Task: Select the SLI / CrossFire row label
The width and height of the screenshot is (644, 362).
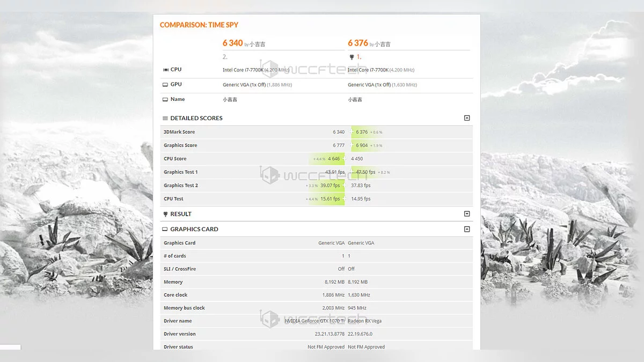Action: pyautogui.click(x=179, y=269)
